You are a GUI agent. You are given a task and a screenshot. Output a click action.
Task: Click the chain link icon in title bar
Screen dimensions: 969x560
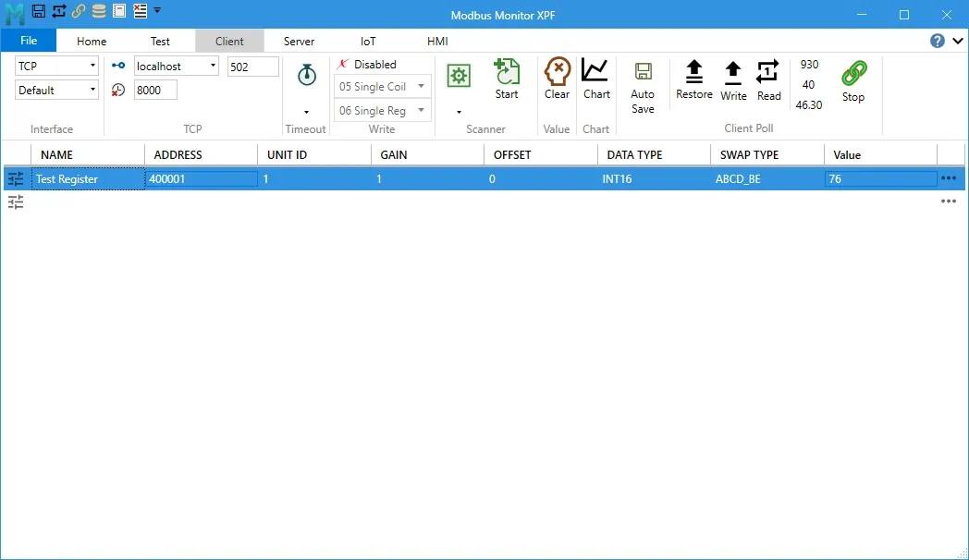pos(79,10)
